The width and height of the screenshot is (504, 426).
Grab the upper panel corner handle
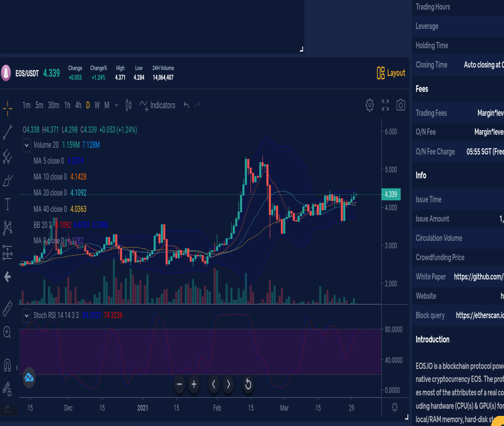click(x=301, y=50)
